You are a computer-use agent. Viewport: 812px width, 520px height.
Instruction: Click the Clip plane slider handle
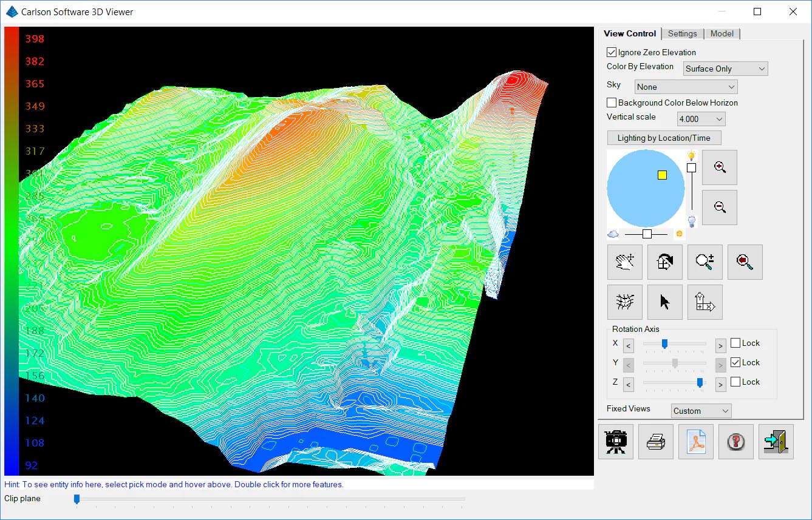[x=77, y=499]
